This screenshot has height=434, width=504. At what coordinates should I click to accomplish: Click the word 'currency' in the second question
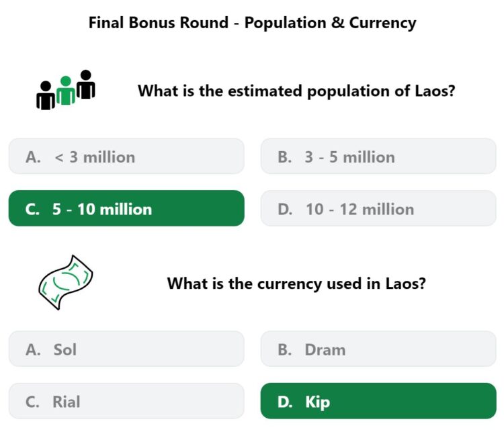[289, 283]
